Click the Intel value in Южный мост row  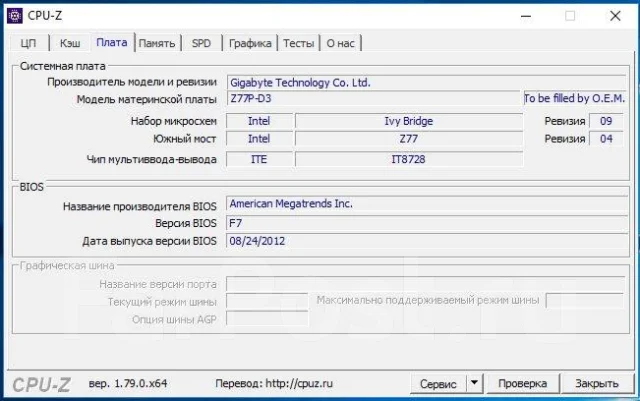259,139
